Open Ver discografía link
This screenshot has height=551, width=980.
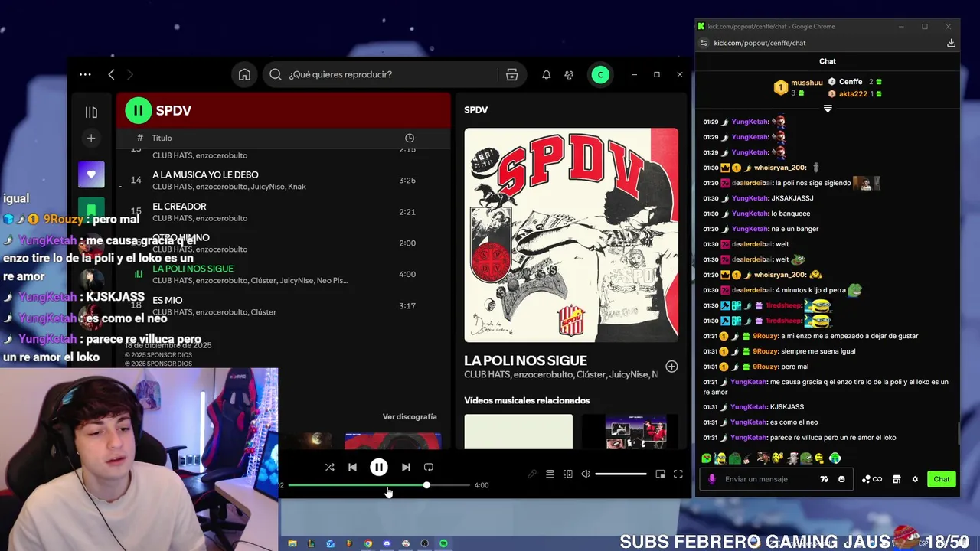point(410,416)
